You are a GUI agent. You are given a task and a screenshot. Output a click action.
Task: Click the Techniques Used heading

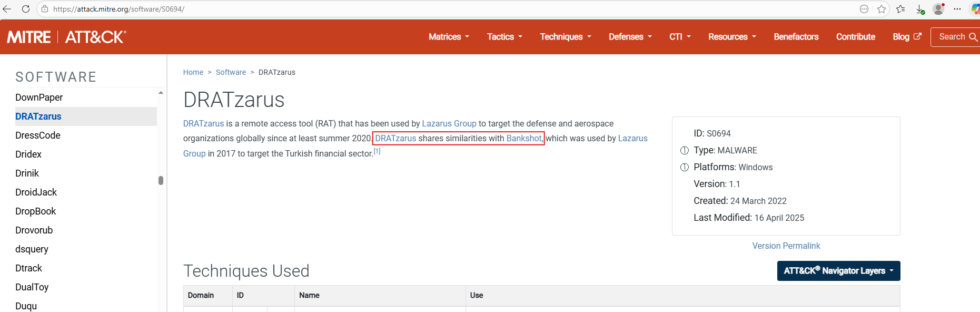(x=246, y=271)
